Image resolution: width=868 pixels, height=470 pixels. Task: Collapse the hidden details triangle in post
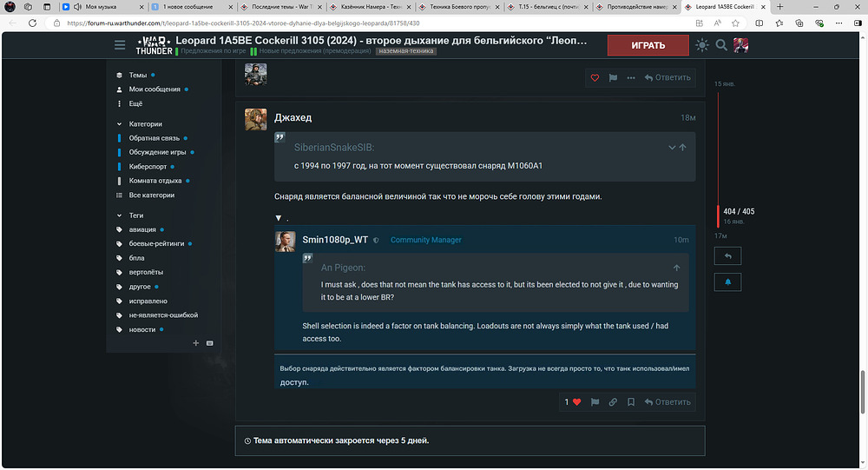pyautogui.click(x=279, y=218)
